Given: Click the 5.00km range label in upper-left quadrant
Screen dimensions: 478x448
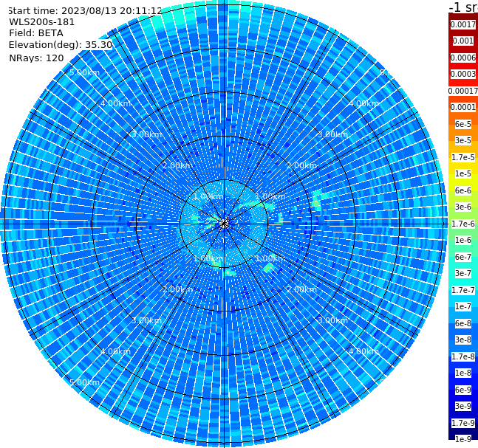Looking at the screenshot, I should point(84,73).
